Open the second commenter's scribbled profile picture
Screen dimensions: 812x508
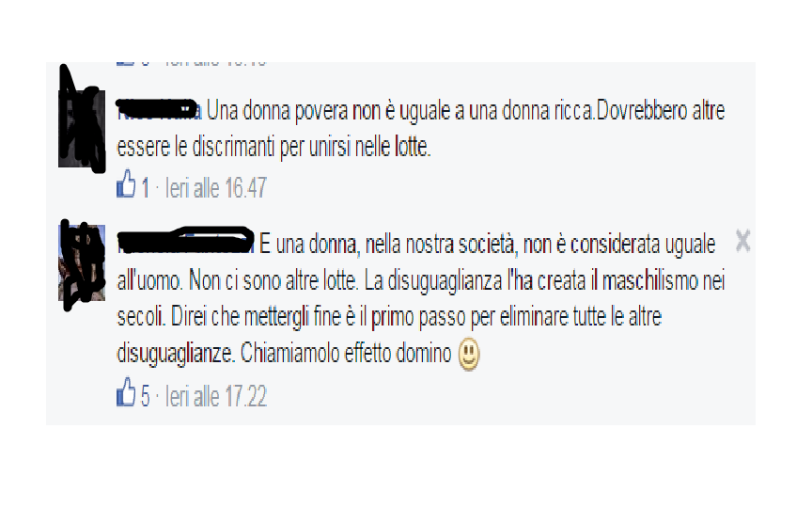click(82, 264)
